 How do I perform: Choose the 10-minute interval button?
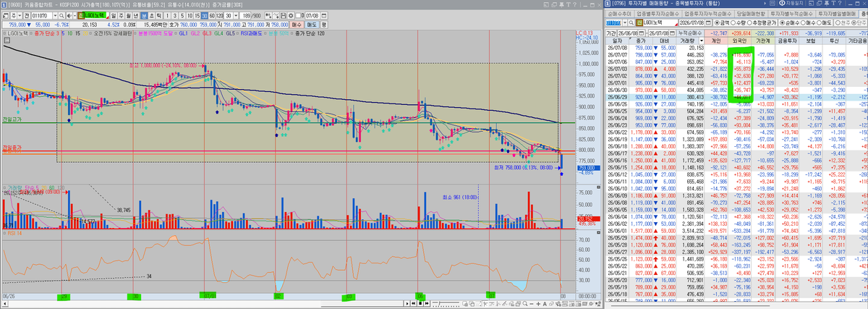[x=190, y=15]
